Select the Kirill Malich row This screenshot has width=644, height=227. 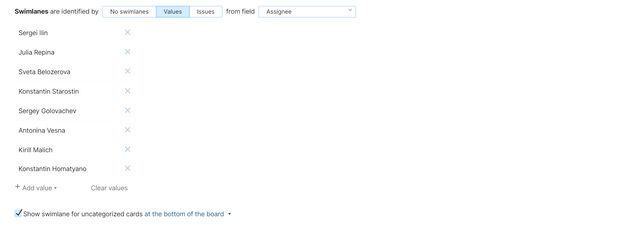click(35, 150)
